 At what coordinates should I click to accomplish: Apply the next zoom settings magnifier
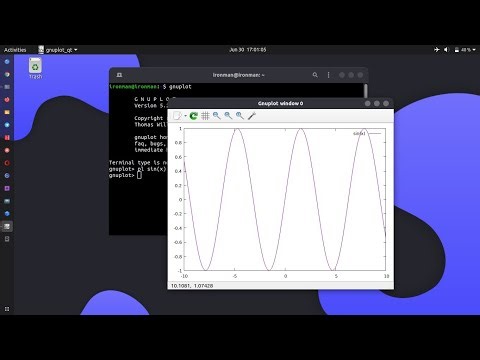tap(228, 116)
